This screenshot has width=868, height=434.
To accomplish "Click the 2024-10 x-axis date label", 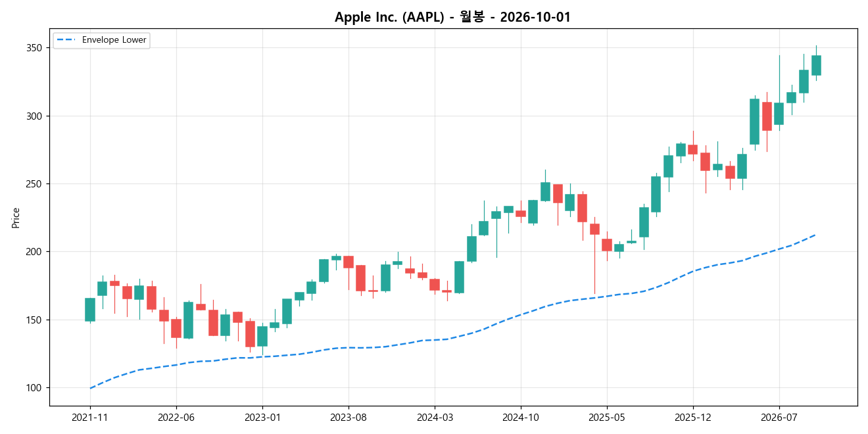I will [521, 417].
